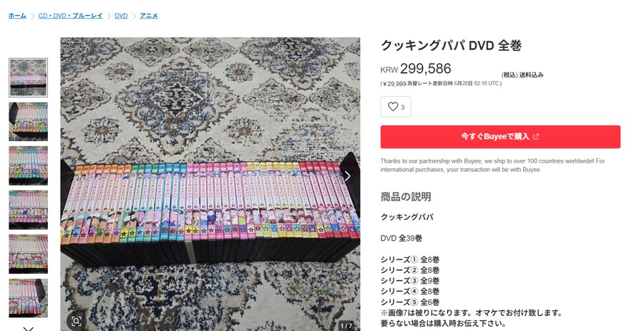This screenshot has height=331, width=644.
Task: Buy now via 今すぐBuyeeで購入 button
Action: click(500, 137)
